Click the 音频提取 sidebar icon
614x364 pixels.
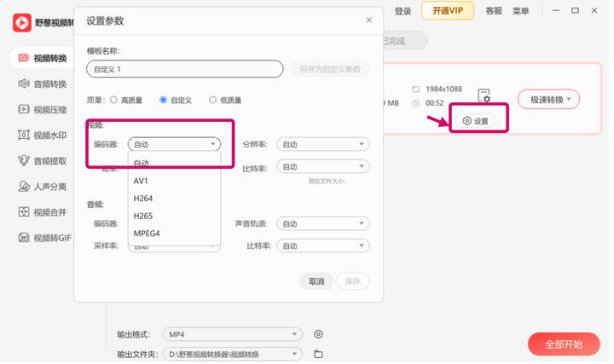24,160
